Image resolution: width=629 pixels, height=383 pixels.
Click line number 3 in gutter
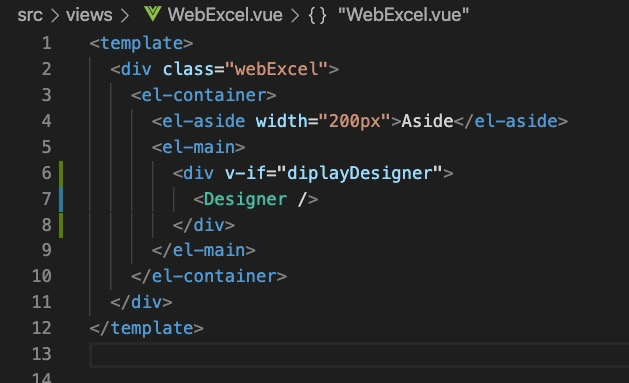47,95
